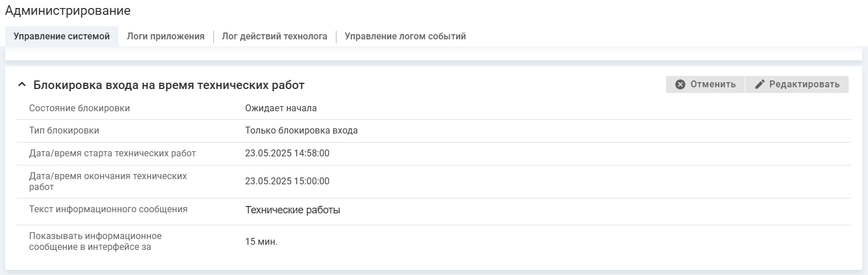
Task: Select the Ожидает начала status value
Action: [281, 108]
